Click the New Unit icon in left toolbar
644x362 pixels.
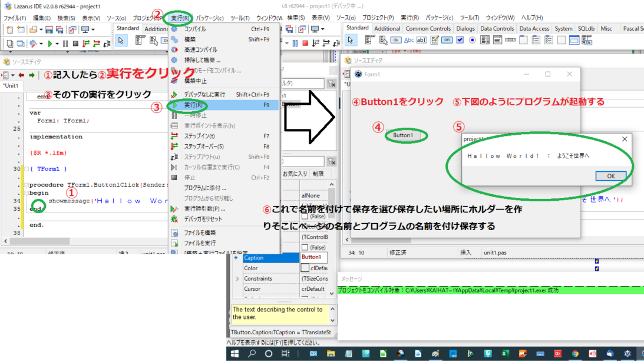tap(9, 30)
